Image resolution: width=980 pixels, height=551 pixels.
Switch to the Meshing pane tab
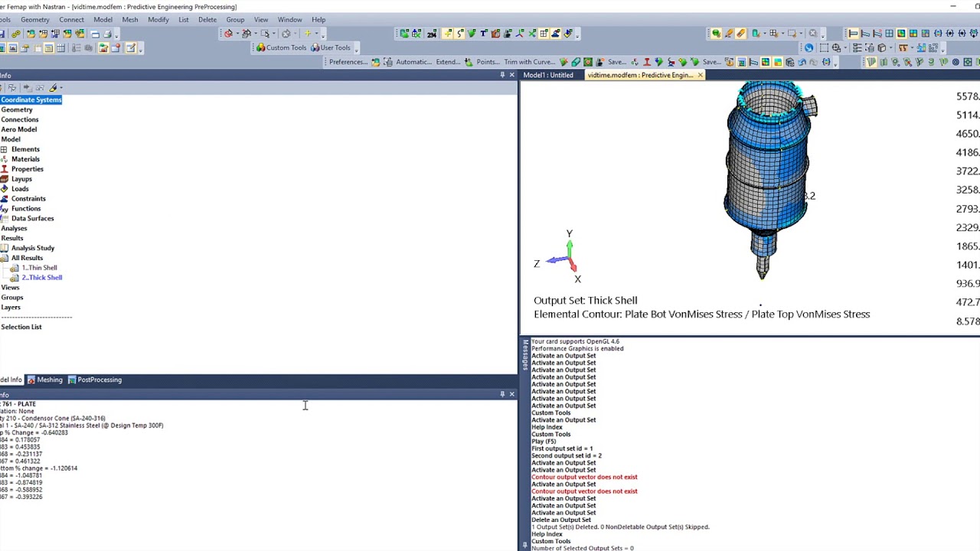pyautogui.click(x=44, y=380)
